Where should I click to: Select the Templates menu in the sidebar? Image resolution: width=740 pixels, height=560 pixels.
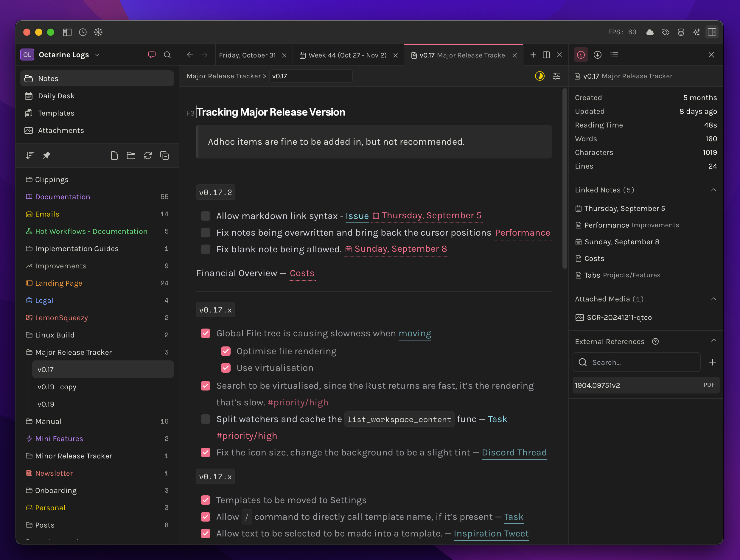(56, 113)
